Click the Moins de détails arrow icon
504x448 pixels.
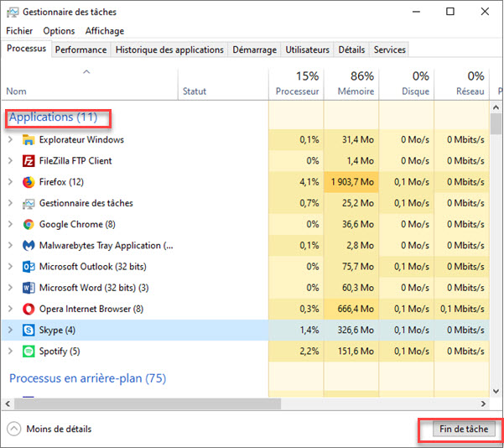[13, 429]
